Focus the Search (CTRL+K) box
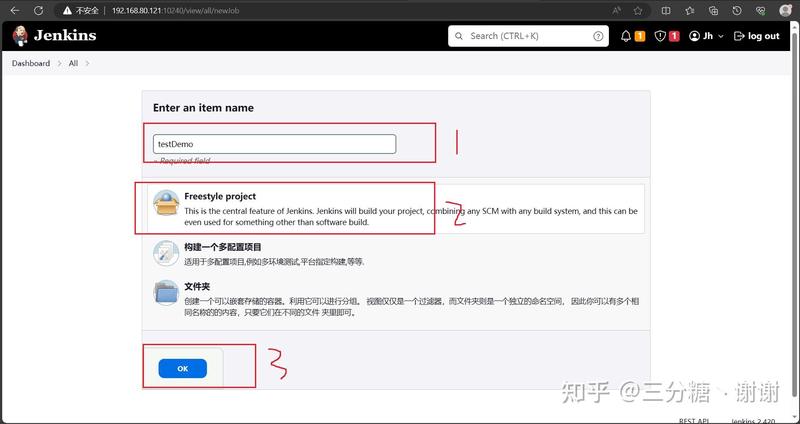This screenshot has width=800, height=424. 528,36
